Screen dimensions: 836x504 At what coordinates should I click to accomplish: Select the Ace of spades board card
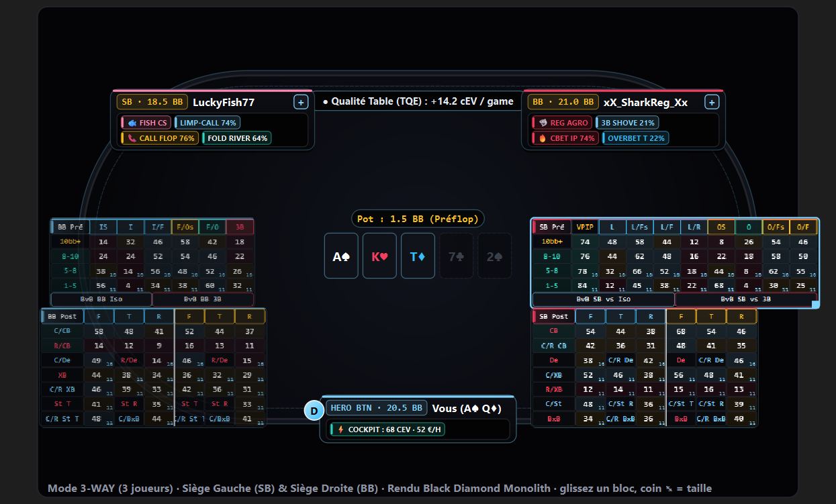click(341, 256)
